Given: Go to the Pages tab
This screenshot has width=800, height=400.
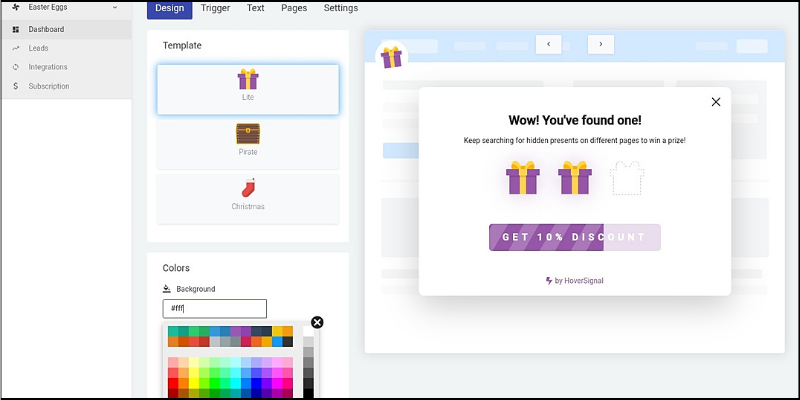Looking at the screenshot, I should tap(294, 8).
